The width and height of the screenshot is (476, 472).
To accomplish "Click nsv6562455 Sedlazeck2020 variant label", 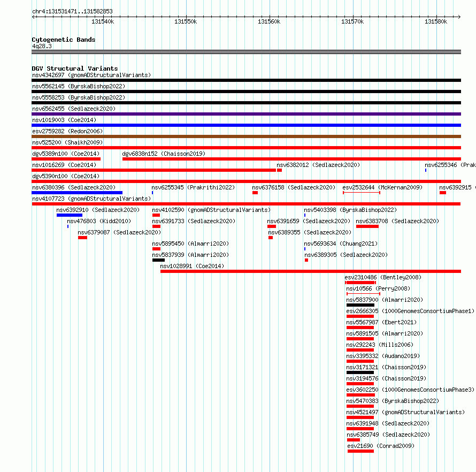I will coord(74,109).
